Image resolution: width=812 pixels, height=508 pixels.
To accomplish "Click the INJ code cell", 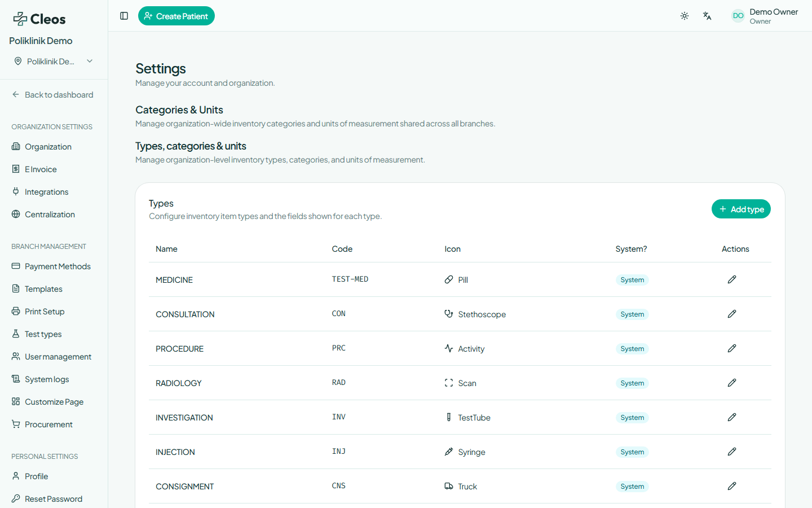I will (x=339, y=452).
